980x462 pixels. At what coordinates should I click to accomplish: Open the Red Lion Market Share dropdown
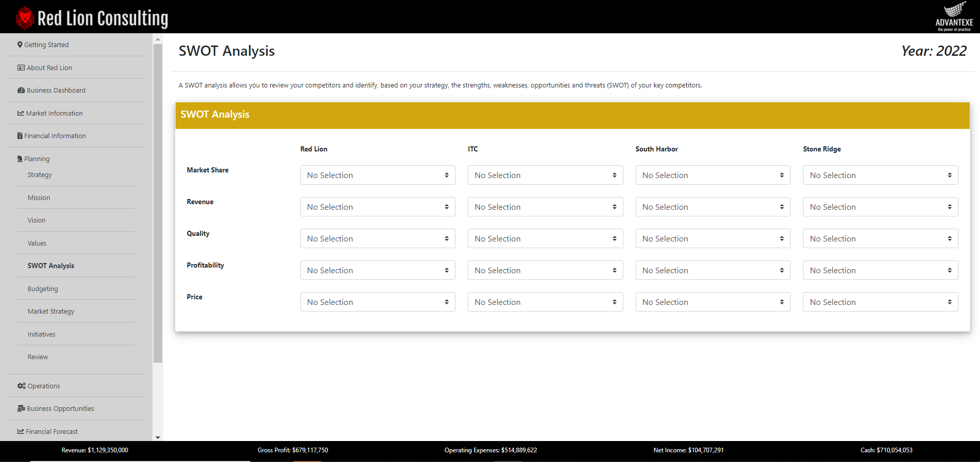click(377, 174)
